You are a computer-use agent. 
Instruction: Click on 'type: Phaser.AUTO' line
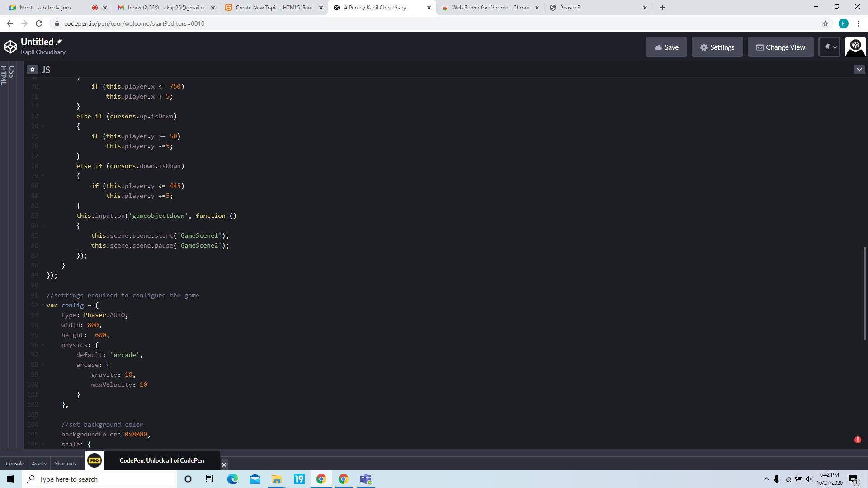[x=94, y=315]
